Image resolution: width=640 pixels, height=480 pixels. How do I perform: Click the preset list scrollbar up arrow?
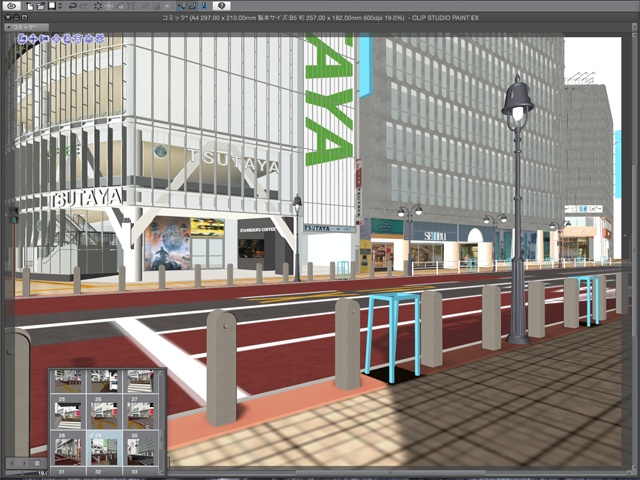coord(162,373)
